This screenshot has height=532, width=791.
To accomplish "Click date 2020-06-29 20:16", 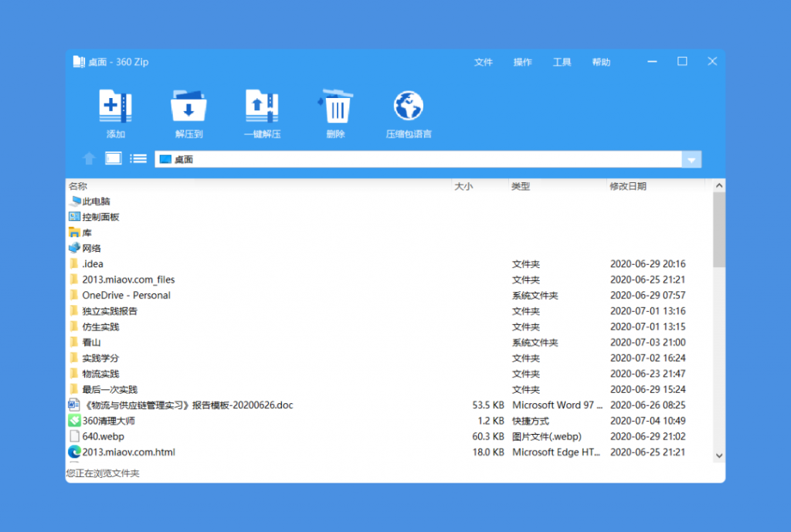I will pos(648,264).
